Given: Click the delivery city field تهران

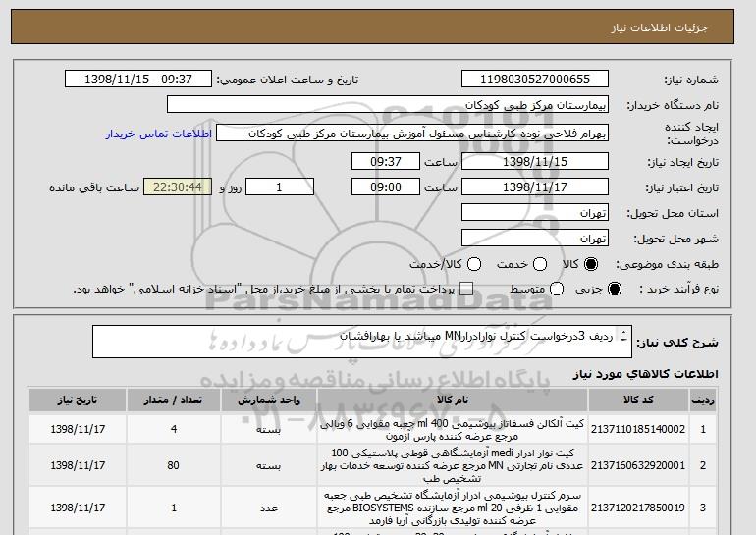Looking at the screenshot, I should coord(535,239).
